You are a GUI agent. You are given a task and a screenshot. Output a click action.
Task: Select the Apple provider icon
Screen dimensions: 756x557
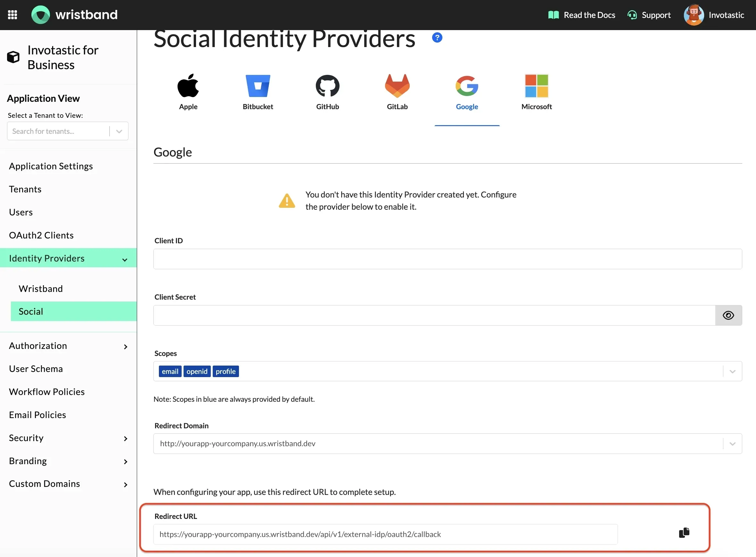pyautogui.click(x=188, y=85)
